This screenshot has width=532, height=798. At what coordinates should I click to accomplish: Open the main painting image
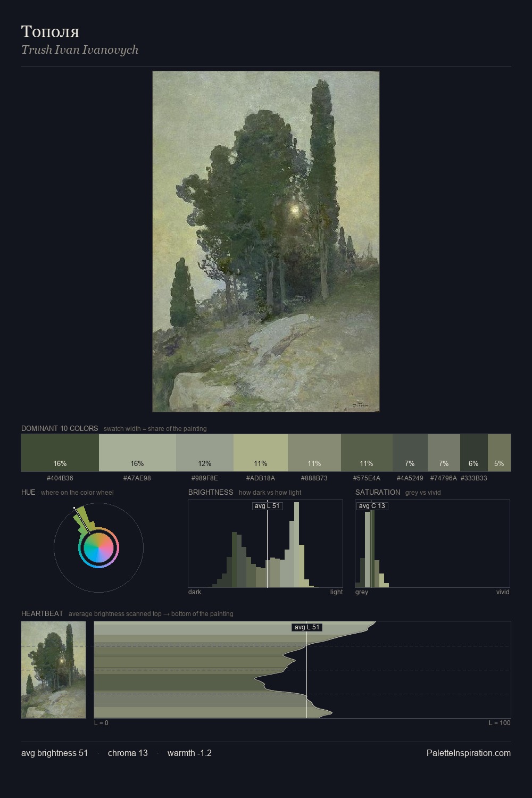click(x=266, y=242)
